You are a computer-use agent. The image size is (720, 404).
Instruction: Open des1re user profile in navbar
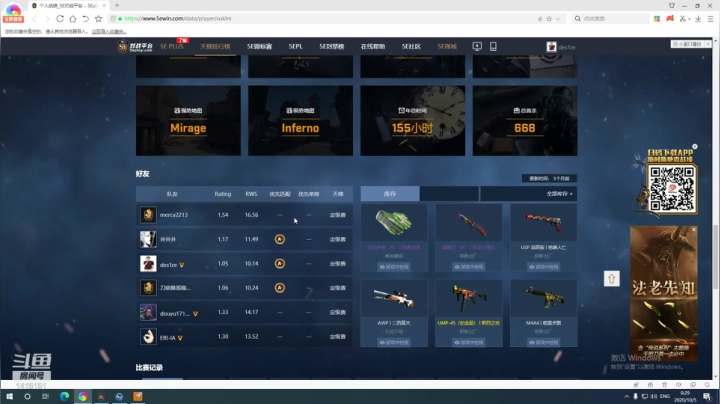point(561,47)
